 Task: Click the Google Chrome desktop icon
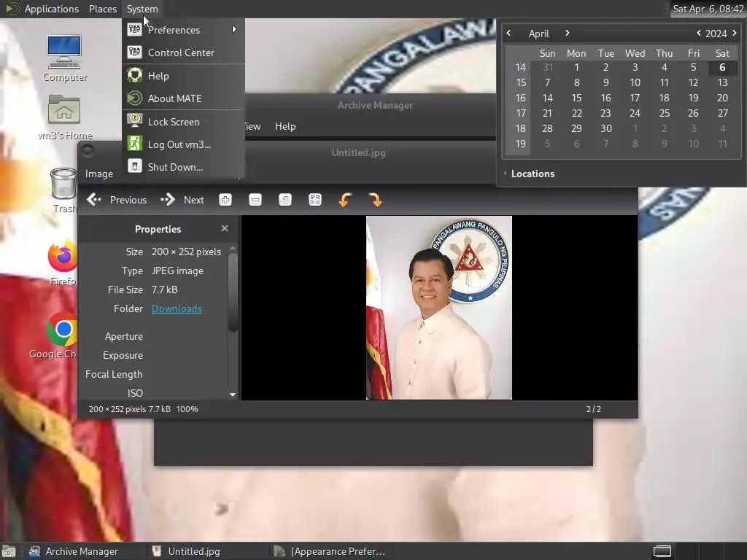pos(60,335)
